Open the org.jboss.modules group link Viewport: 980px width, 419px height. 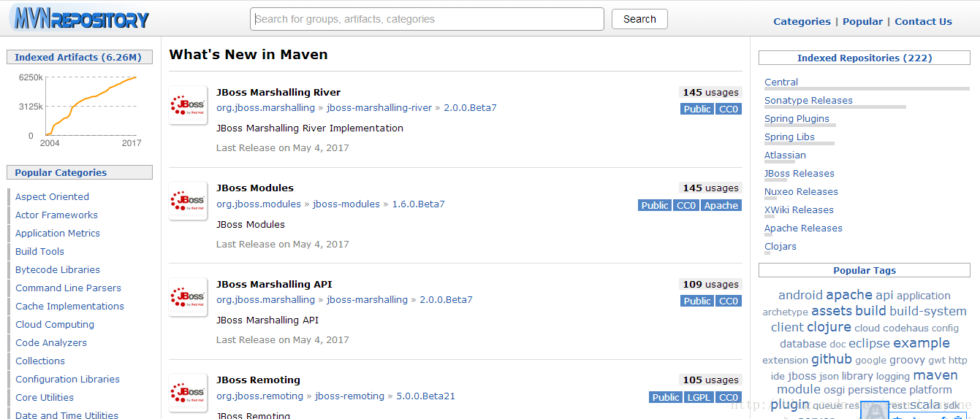coord(259,204)
